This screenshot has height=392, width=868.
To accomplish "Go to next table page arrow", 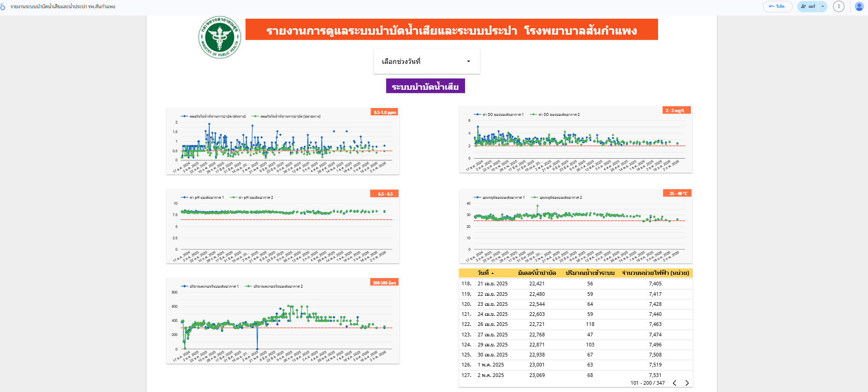I will tap(687, 383).
